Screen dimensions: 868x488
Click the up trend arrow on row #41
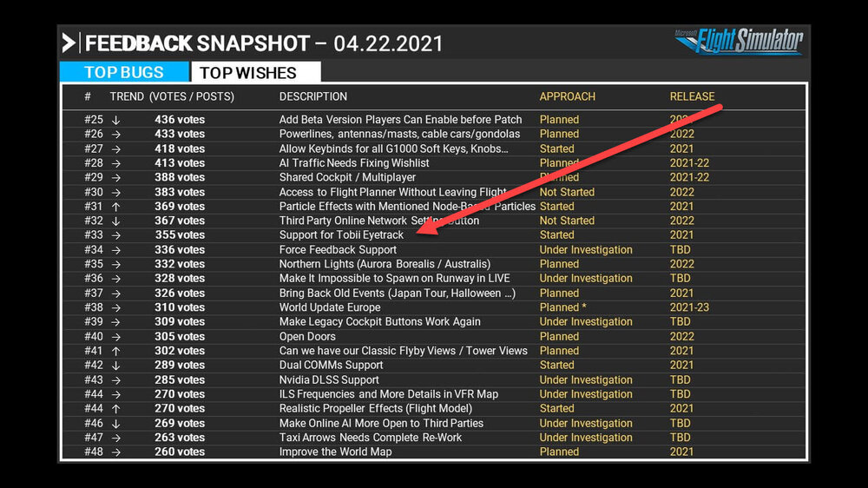coord(115,351)
